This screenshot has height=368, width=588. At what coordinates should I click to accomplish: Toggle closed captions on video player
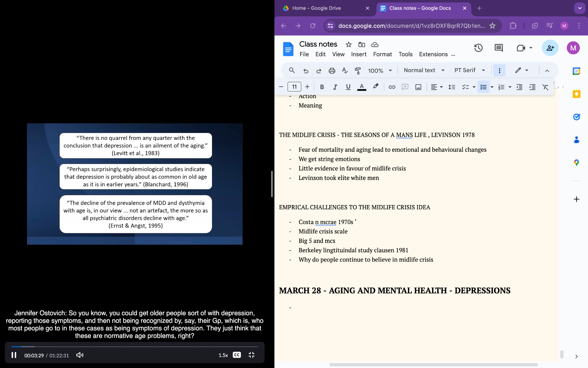[x=237, y=355]
